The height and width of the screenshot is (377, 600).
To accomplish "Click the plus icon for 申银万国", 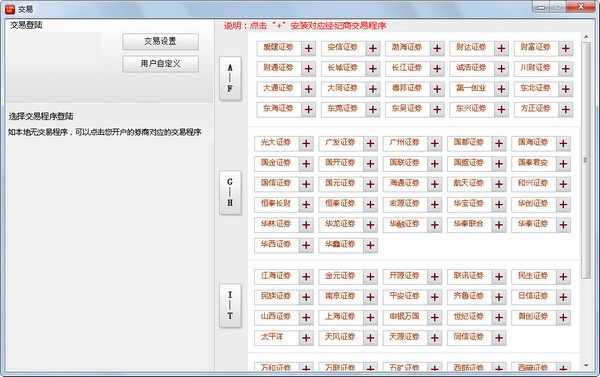I will tap(435, 317).
